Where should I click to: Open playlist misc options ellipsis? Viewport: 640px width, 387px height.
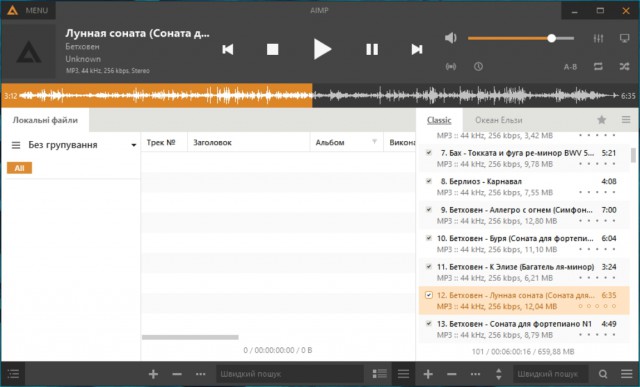475,374
